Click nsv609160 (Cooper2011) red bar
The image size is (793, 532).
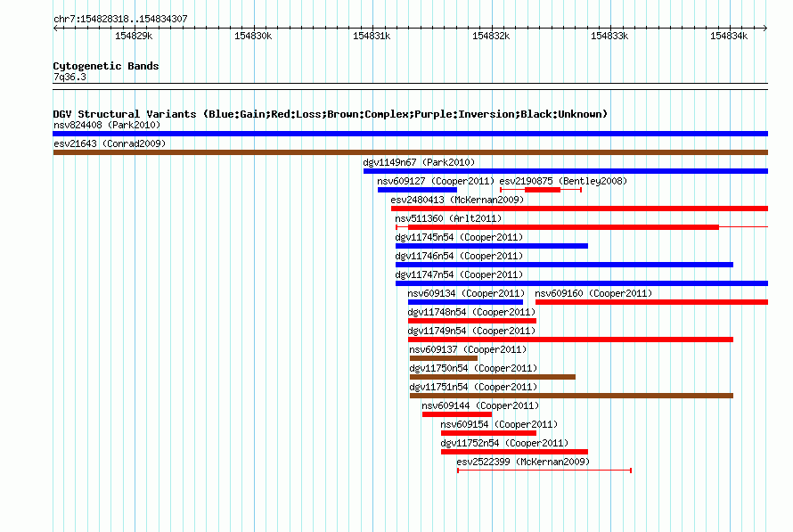click(651, 302)
